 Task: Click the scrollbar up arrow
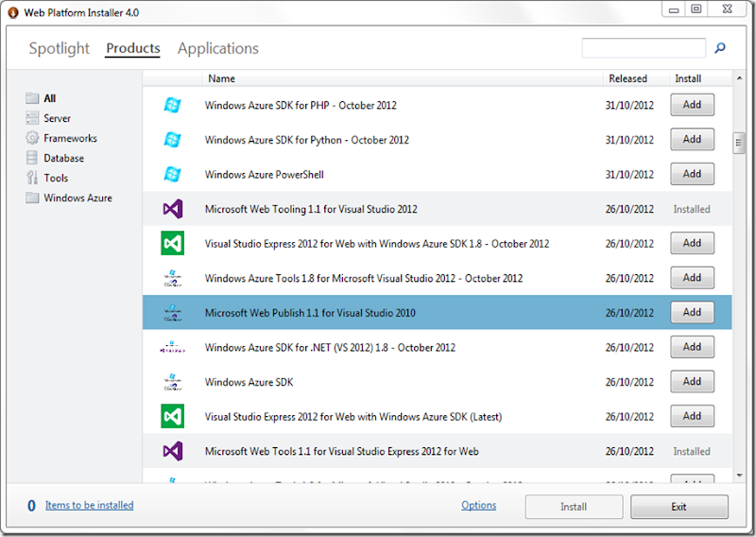(x=739, y=78)
